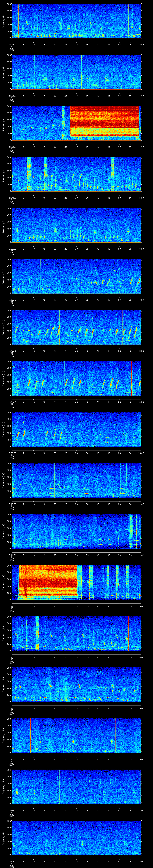Open the spectrogram plot beginning at 15:04:00
153x868 pixels.
pos(76,174)
